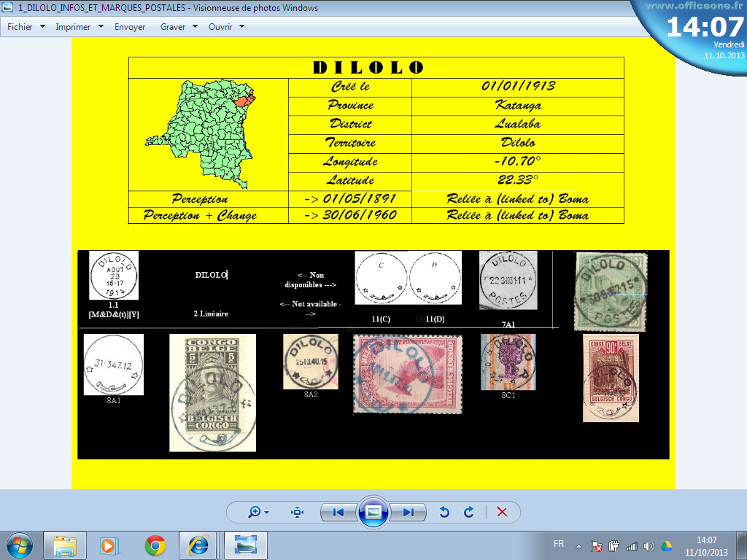Show hidden system tray icons
Screen dimensions: 747x560
tap(578, 545)
